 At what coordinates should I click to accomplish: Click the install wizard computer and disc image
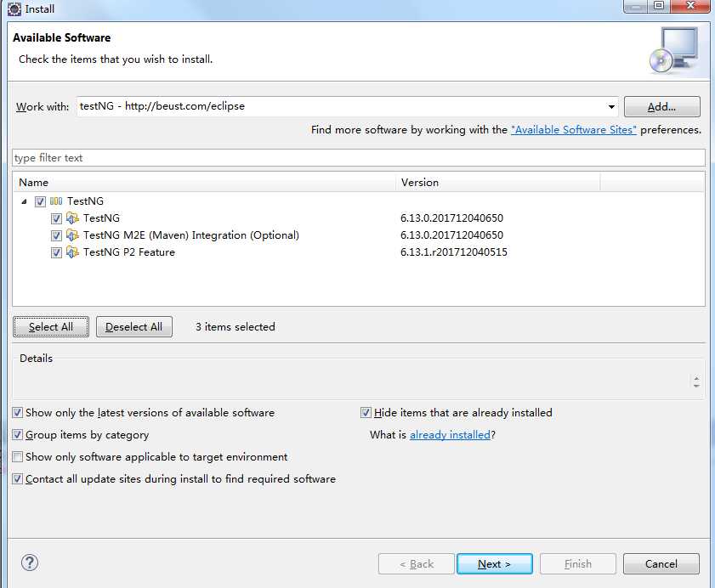(674, 51)
